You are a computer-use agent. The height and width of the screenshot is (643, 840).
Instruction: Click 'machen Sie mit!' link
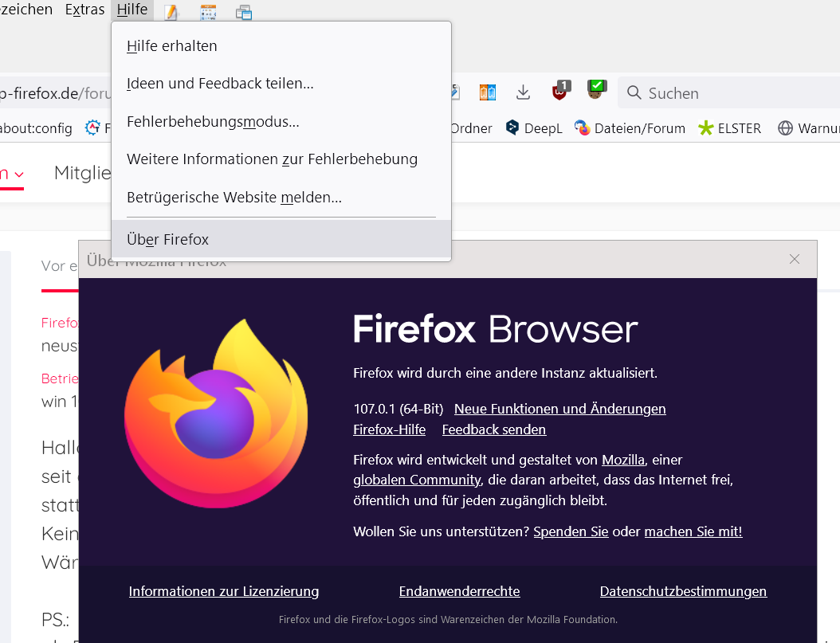[x=693, y=531]
